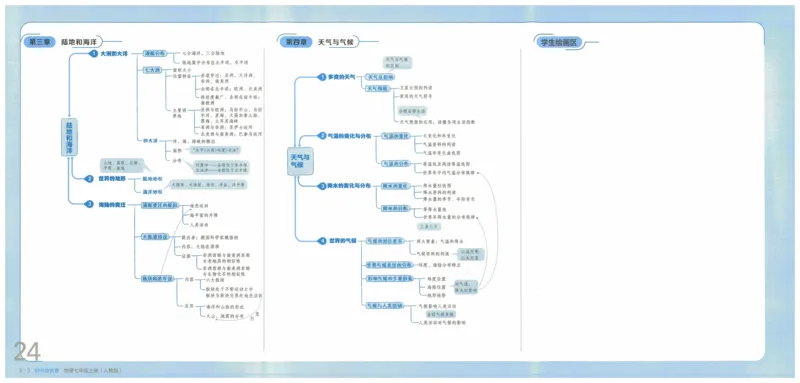Click the 陆地和海洋 central root node
The image size is (800, 383).
(x=69, y=137)
